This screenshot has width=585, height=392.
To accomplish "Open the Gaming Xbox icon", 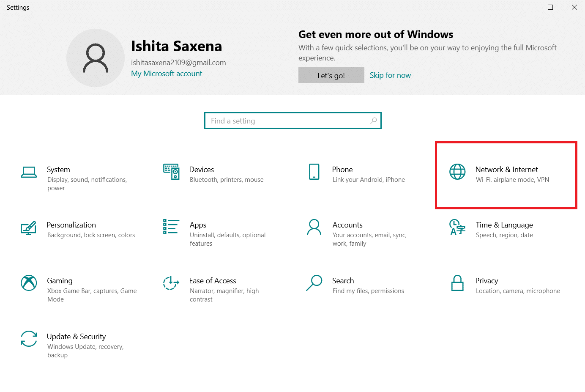I will pyautogui.click(x=29, y=283).
